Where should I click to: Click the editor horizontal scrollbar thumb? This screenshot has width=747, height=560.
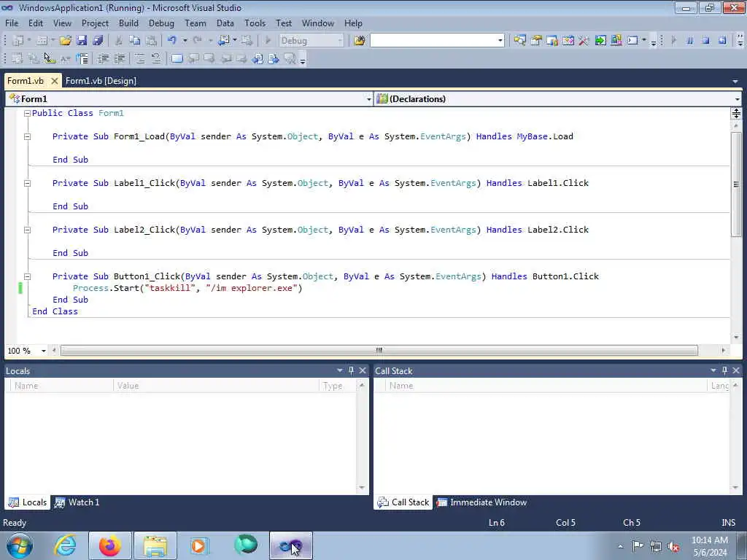(379, 351)
